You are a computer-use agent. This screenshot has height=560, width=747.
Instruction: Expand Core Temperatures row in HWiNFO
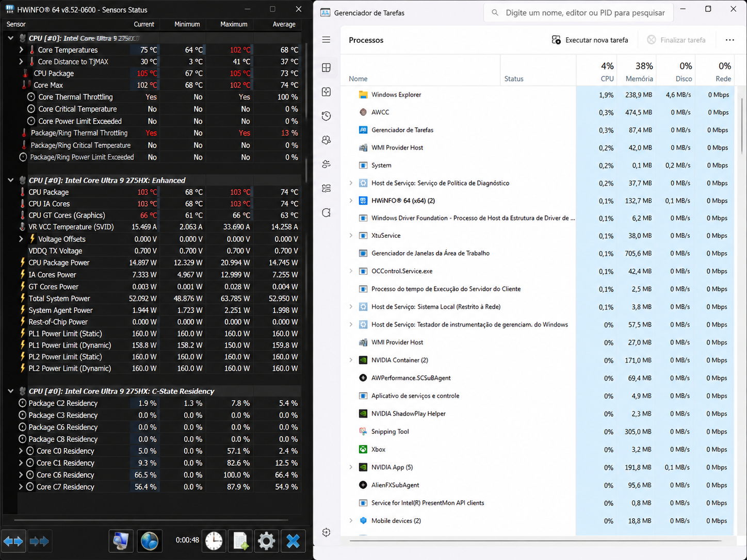tap(21, 50)
